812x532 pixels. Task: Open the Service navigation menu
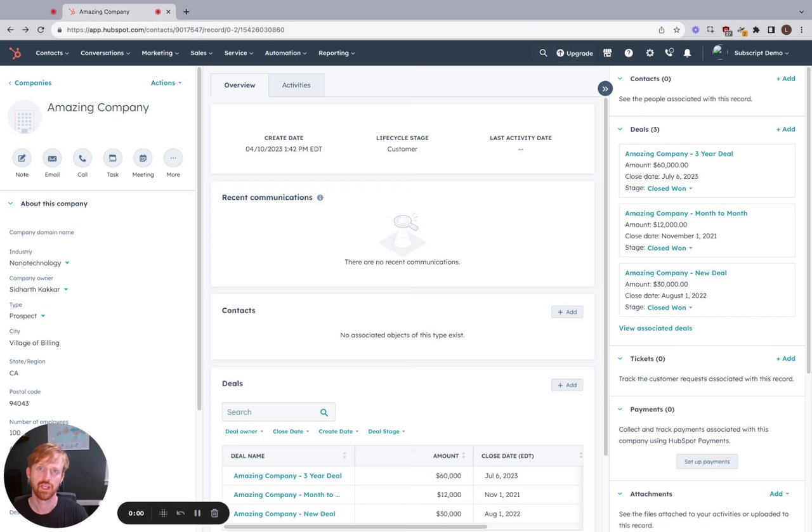pyautogui.click(x=239, y=53)
